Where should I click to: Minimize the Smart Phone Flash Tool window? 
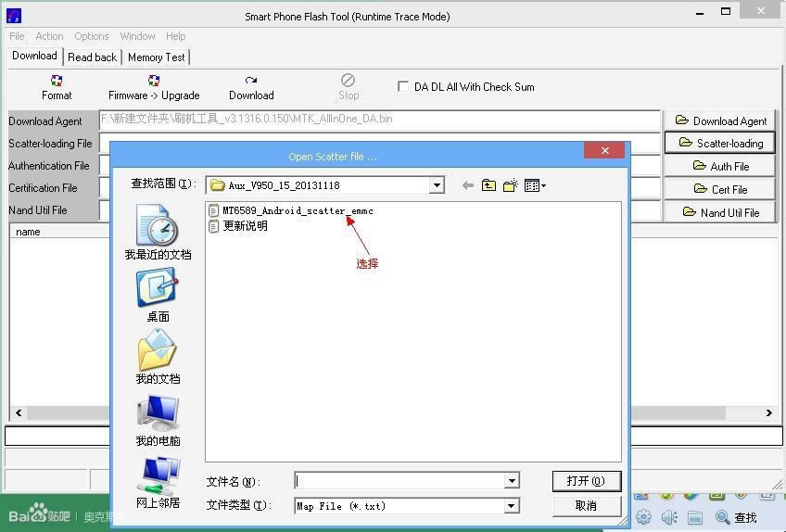(701, 12)
